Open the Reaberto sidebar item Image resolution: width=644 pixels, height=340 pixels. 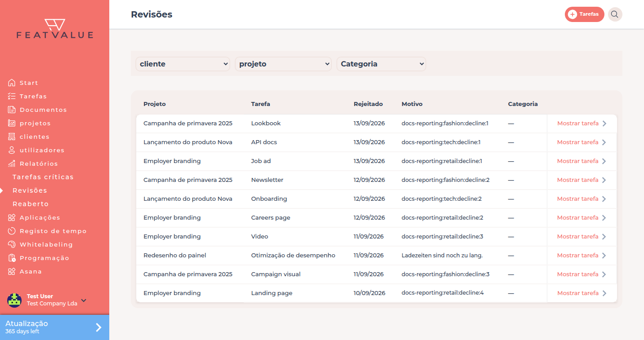(31, 204)
